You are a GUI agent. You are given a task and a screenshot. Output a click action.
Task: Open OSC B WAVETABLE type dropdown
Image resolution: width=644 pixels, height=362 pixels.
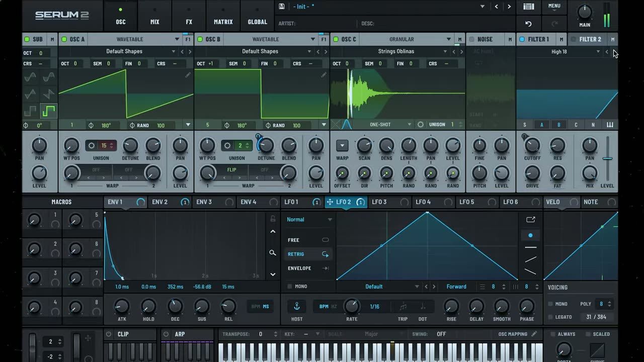[270, 39]
